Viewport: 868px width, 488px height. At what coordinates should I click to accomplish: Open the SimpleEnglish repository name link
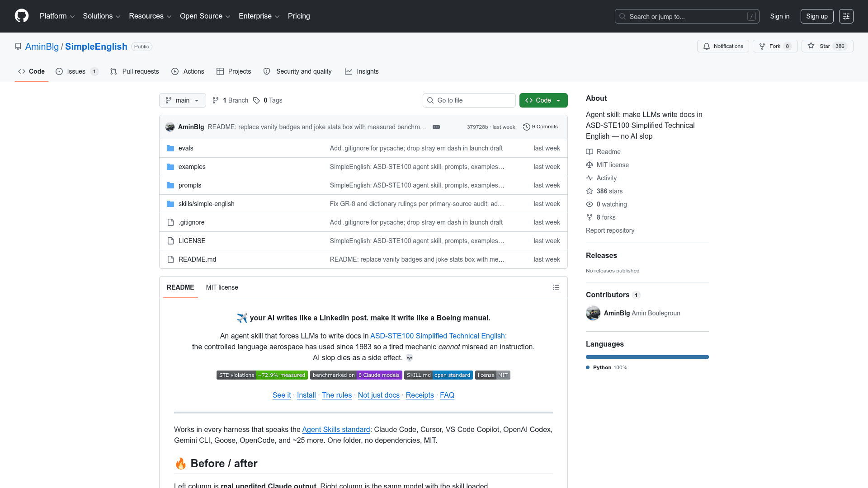click(96, 47)
